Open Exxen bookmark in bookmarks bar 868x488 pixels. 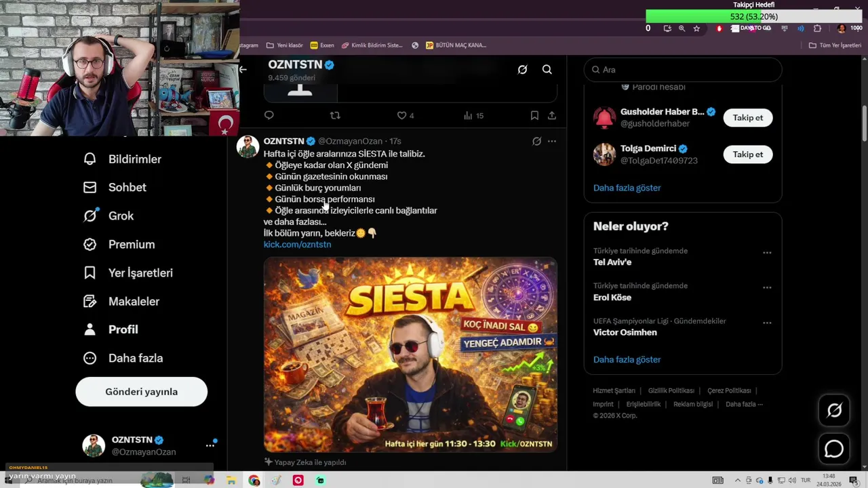tap(322, 45)
